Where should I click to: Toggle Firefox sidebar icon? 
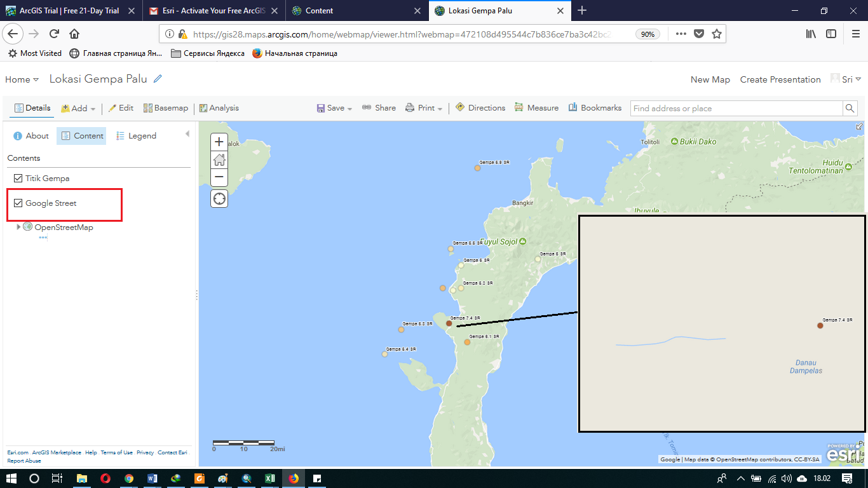pos(831,34)
